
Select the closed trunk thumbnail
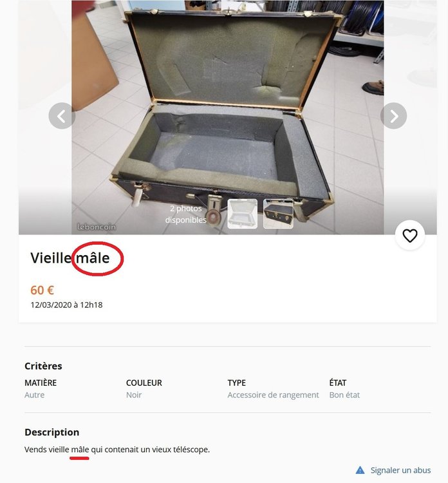278,214
